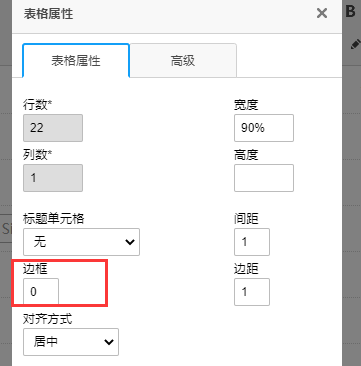Click the 边框 label text
The width and height of the screenshot is (361, 366).
click(x=35, y=269)
